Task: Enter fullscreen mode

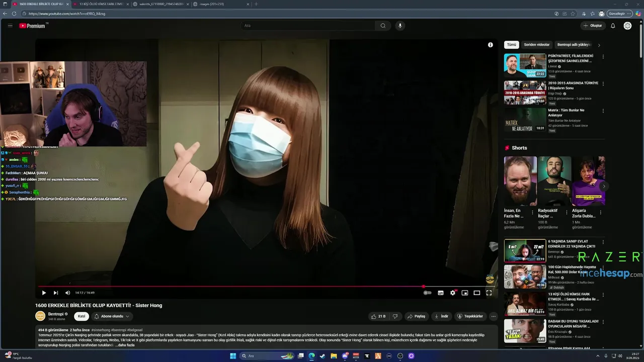Action: (489, 293)
